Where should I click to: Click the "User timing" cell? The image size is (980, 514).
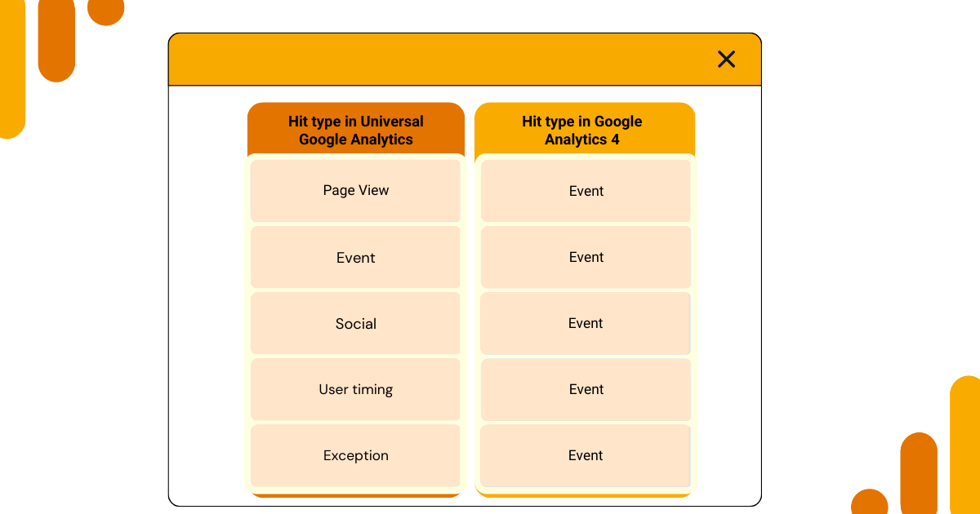355,390
